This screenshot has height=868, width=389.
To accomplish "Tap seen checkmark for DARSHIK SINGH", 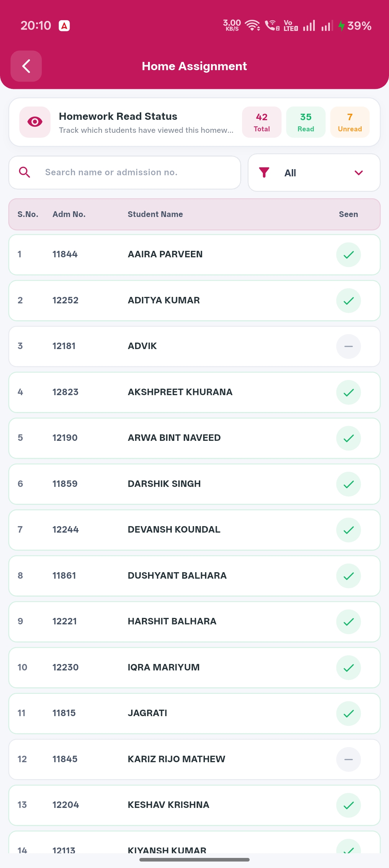I will pyautogui.click(x=349, y=484).
